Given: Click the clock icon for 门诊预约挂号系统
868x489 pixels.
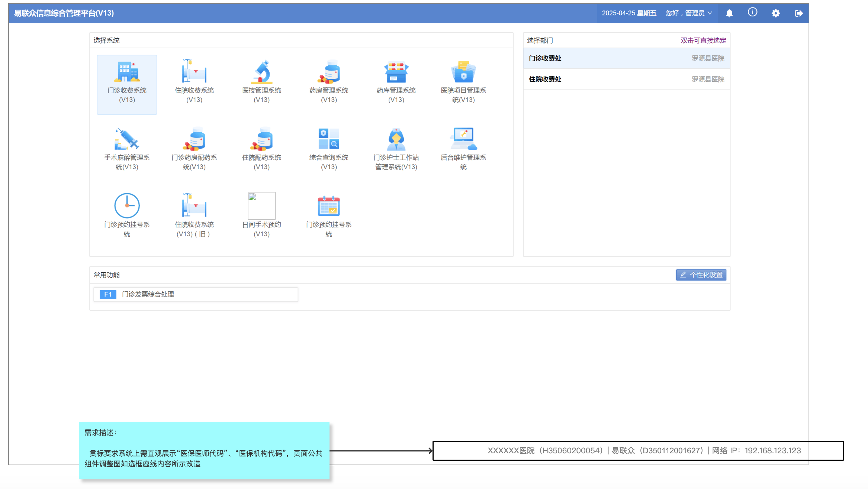Looking at the screenshot, I should (x=127, y=205).
